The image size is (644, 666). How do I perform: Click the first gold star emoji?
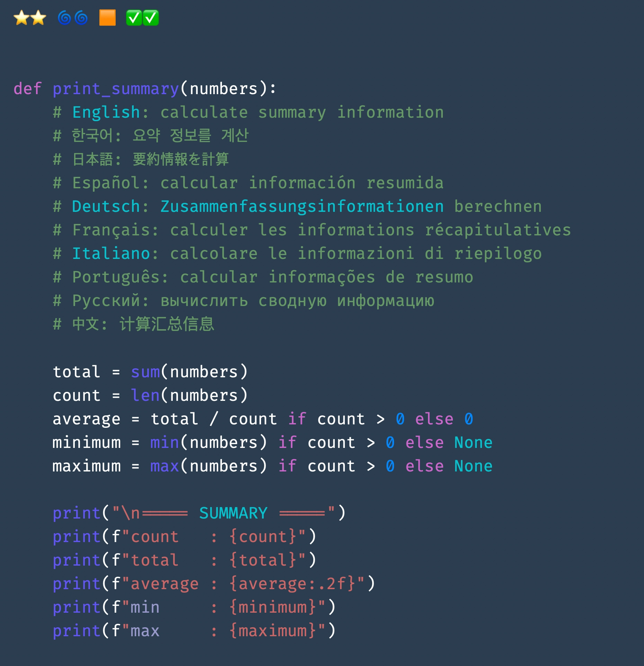click(21, 17)
